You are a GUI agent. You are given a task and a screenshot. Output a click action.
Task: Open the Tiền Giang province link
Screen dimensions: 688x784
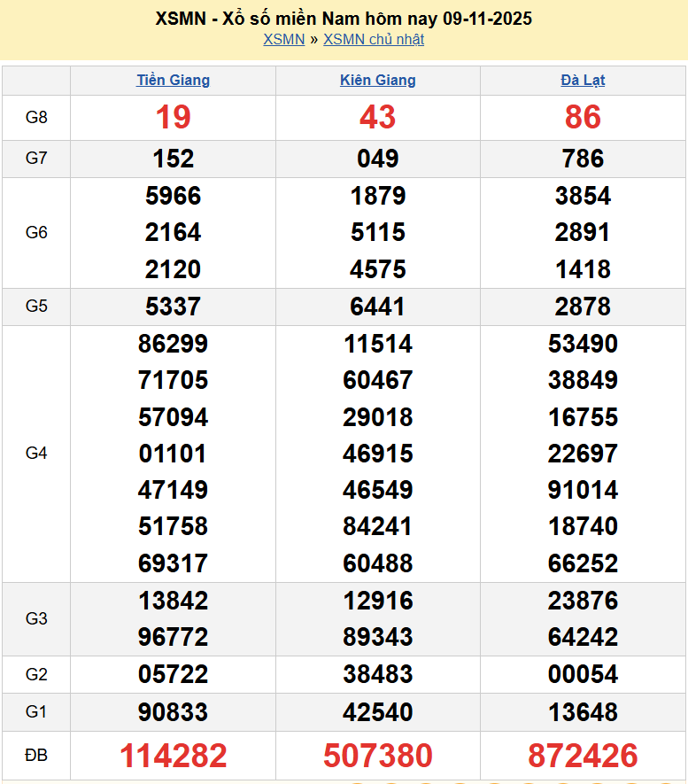click(173, 80)
